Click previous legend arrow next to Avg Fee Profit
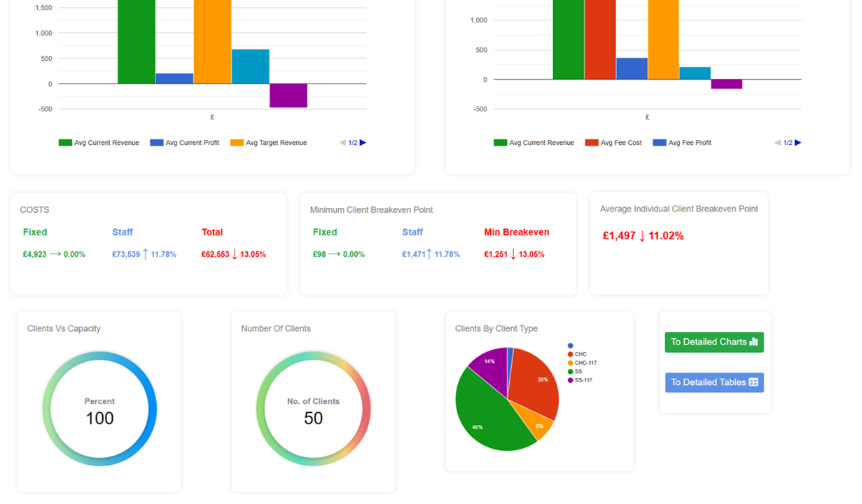862x504 pixels. pyautogui.click(x=777, y=143)
